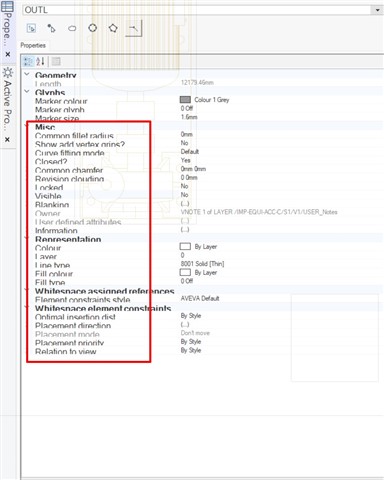Screen dimensions: 384x480
Task: Click the (...) value of Blanking
Action: [185, 204]
